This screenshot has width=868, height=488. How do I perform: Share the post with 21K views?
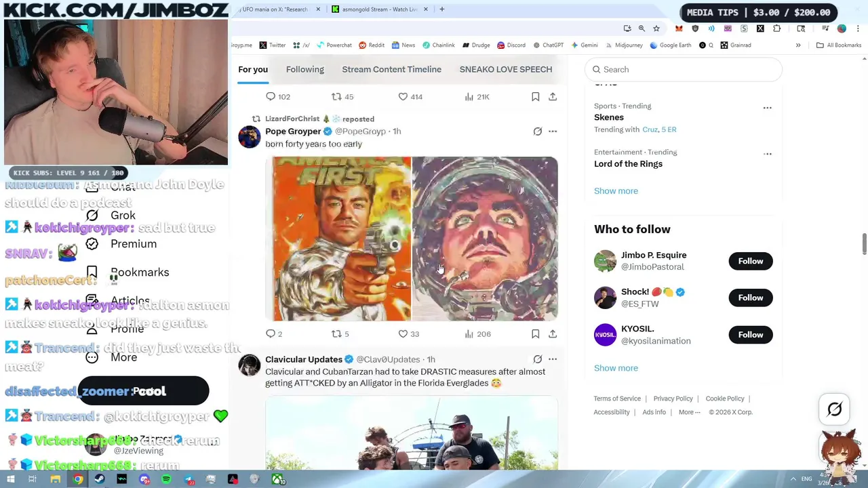pyautogui.click(x=553, y=97)
